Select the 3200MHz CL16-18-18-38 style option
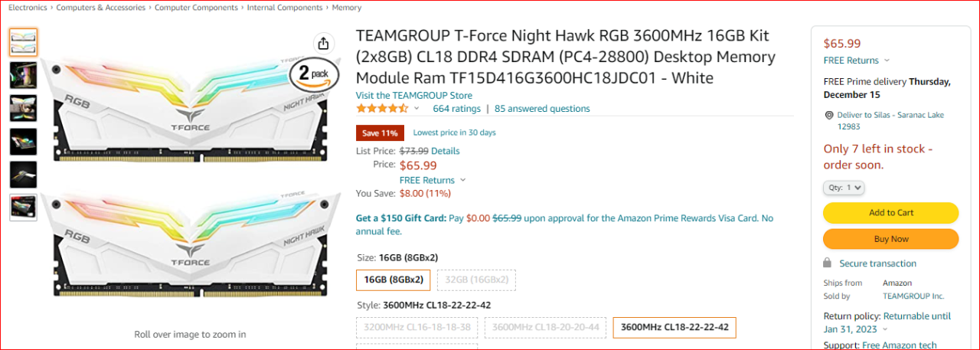This screenshot has width=980, height=350. [x=418, y=328]
